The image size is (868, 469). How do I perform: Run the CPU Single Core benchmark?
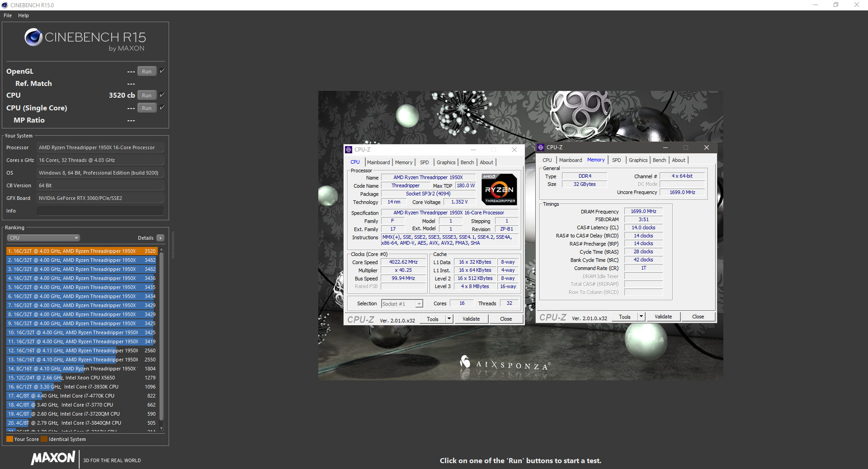pos(147,108)
